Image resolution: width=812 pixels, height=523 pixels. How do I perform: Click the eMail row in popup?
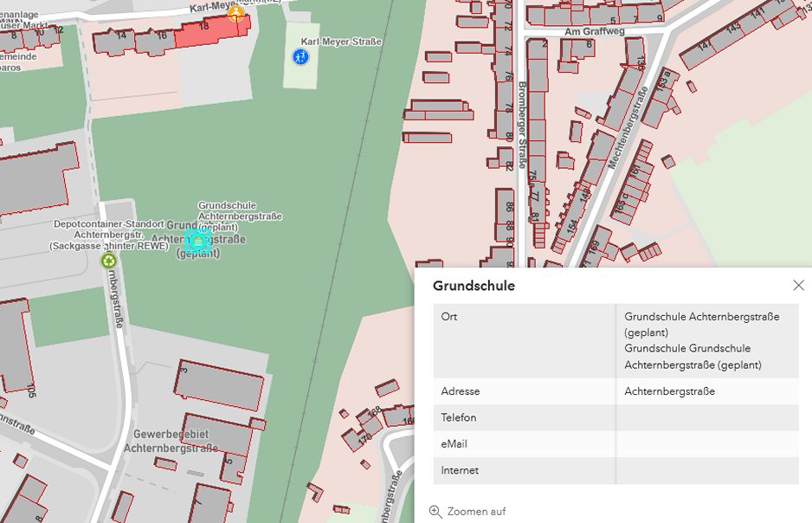click(x=454, y=444)
